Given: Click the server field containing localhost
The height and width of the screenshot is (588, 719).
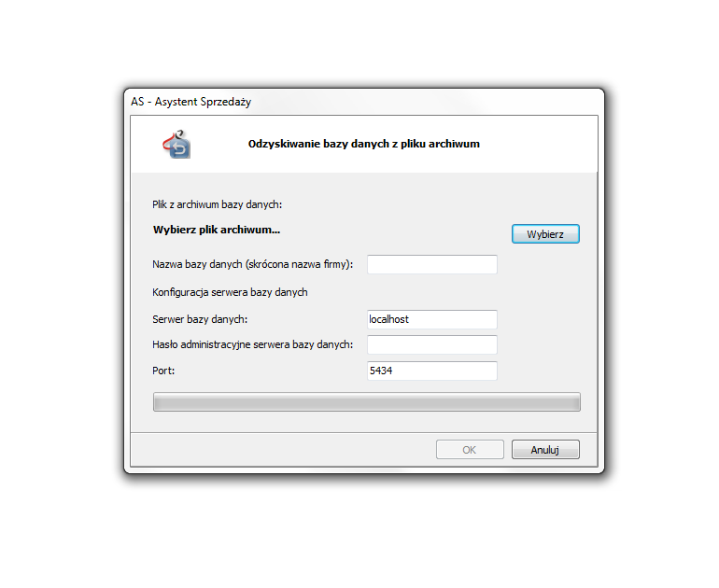Looking at the screenshot, I should click(432, 319).
